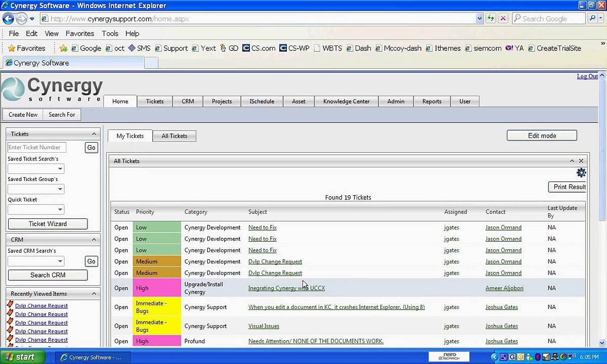This screenshot has width=607, height=364.
Task: Launch the Ticket Wizard
Action: coord(48,223)
